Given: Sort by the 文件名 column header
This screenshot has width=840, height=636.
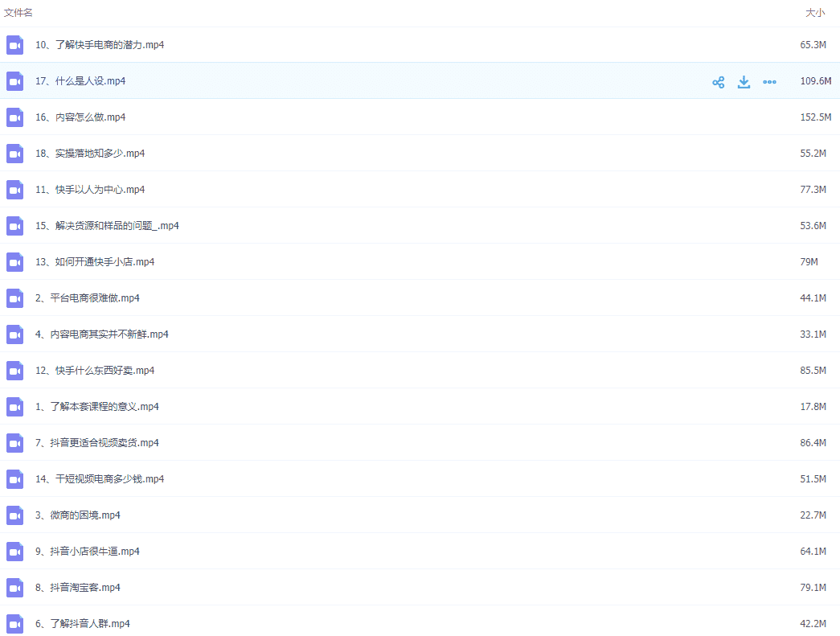Looking at the screenshot, I should (18, 12).
